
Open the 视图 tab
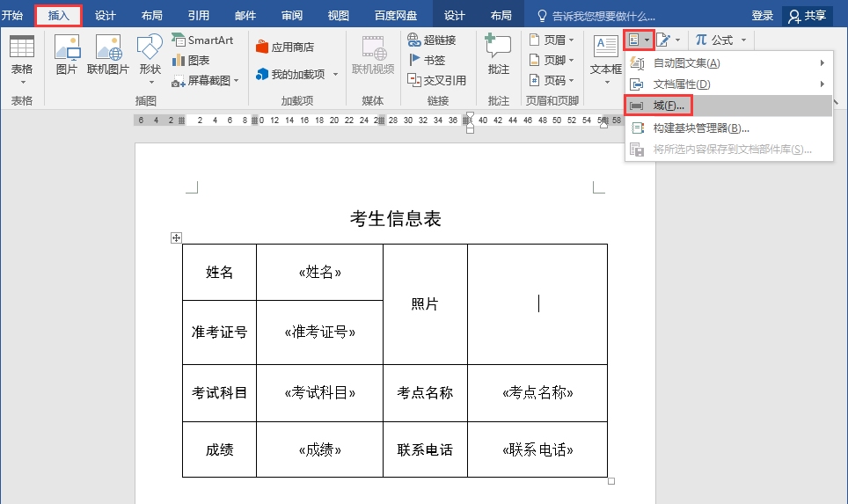tap(339, 15)
